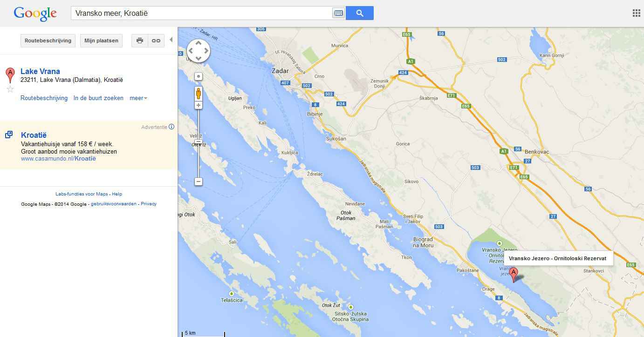Viewport: 644px width, 337px height.
Task: Open the Lake Vrana result title link
Action: coord(40,71)
